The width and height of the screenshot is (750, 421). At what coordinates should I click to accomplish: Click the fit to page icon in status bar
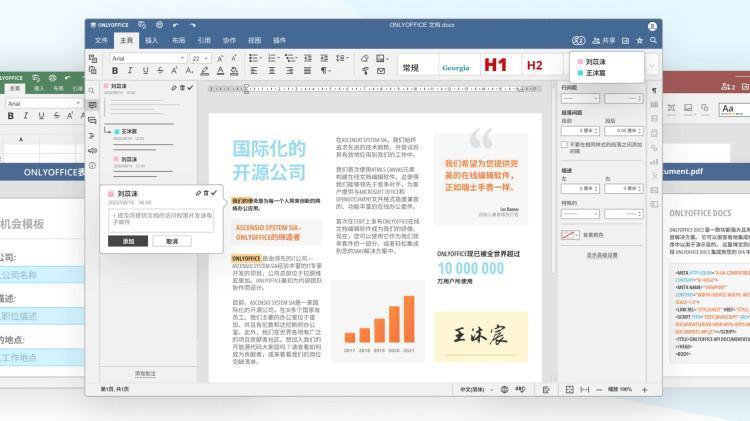tap(569, 390)
